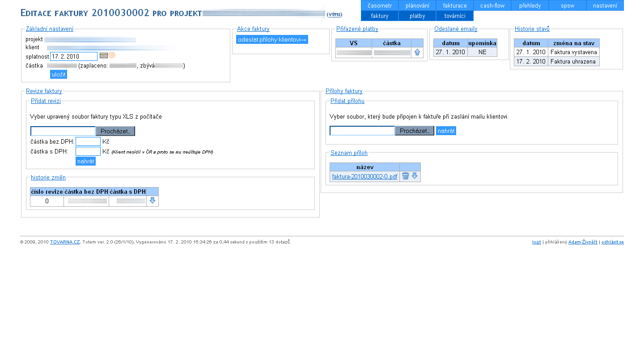Image resolution: width=644 pixels, height=354 pixels.
Task: Delete attachment faktura-2010030002-0.pdf with trash icon
Action: (x=406, y=176)
